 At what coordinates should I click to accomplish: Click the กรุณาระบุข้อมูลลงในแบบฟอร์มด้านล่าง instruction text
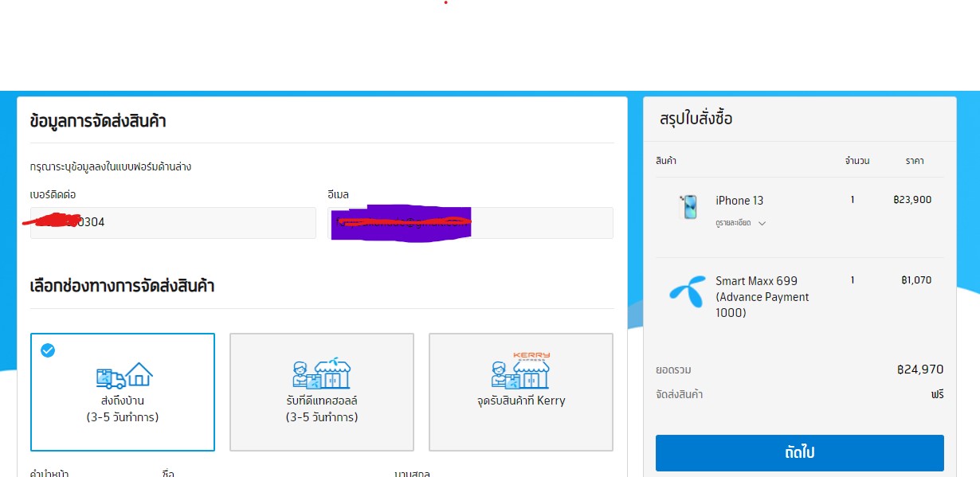[x=111, y=167]
